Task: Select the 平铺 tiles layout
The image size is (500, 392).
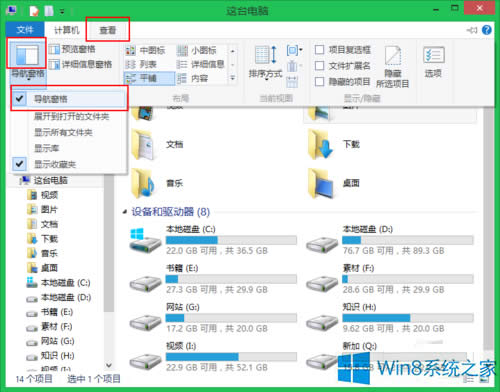Action: coord(149,78)
